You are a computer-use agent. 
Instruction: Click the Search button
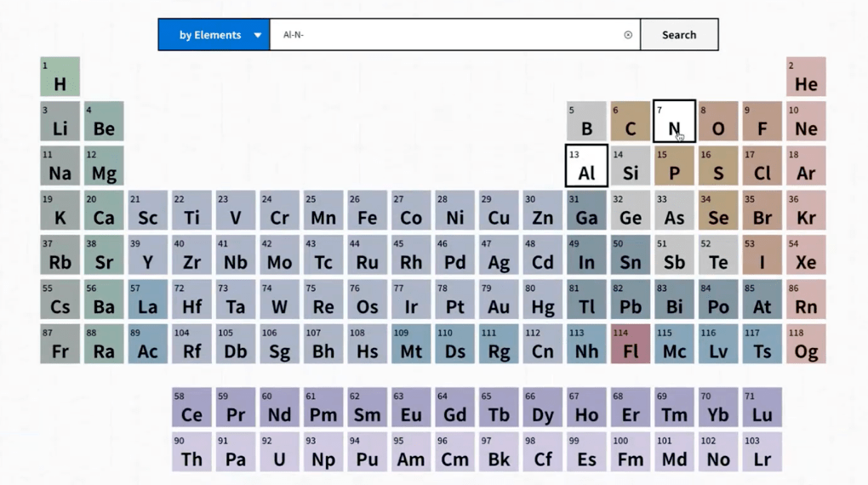pos(678,35)
